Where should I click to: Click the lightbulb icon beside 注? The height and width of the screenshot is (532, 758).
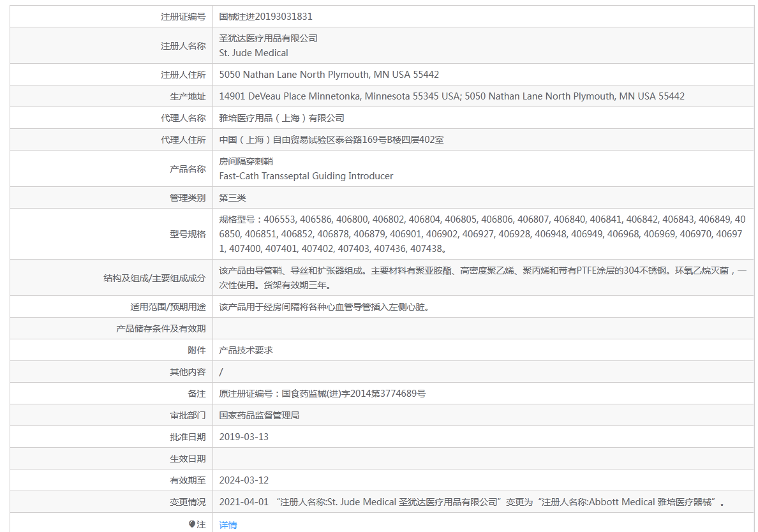click(192, 524)
